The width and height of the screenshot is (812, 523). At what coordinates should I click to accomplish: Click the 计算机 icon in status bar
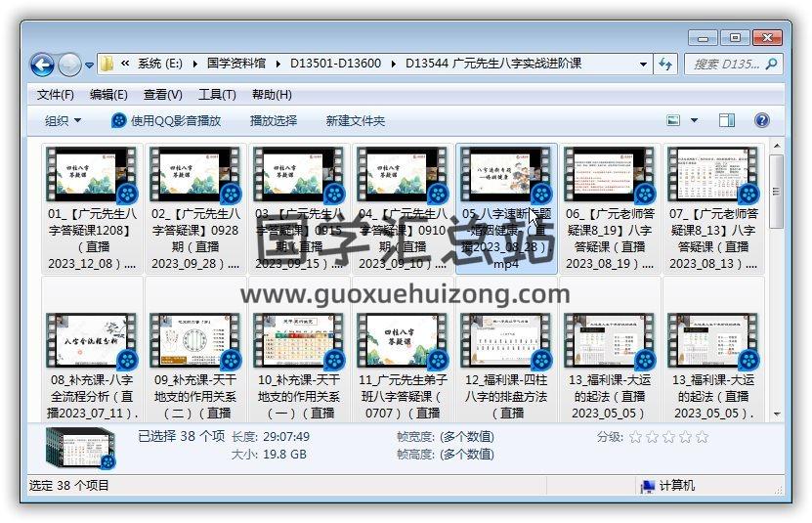647,486
